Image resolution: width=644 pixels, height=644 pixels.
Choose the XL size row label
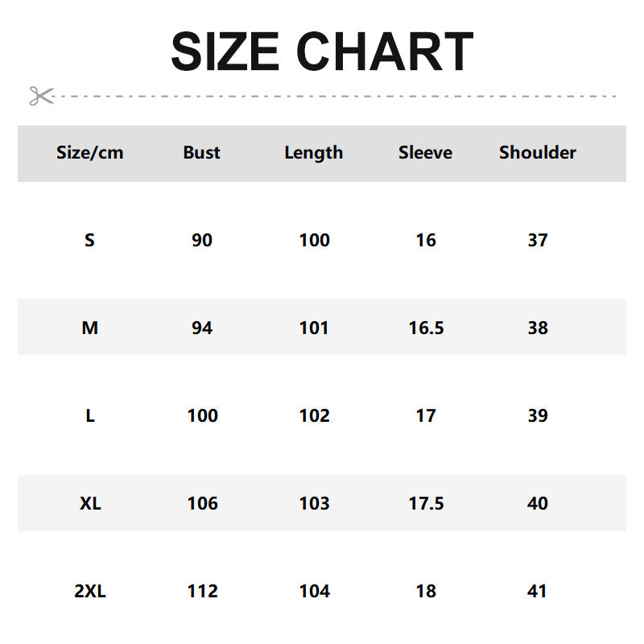click(x=90, y=503)
